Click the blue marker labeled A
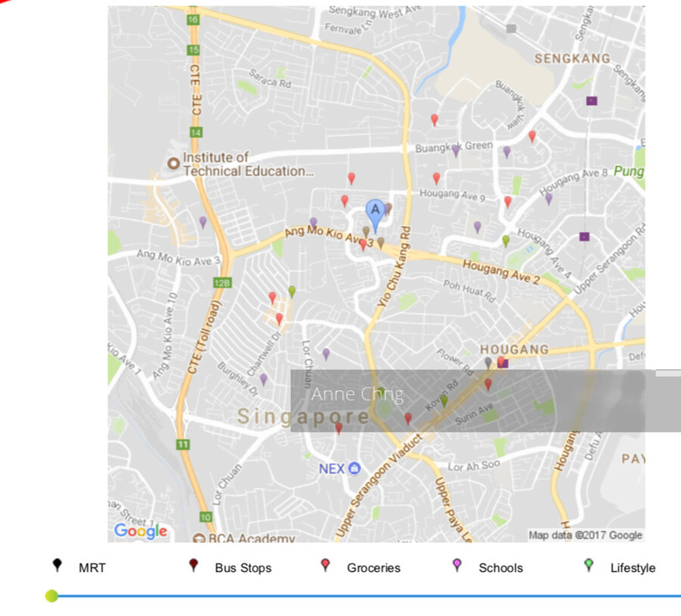 [375, 210]
